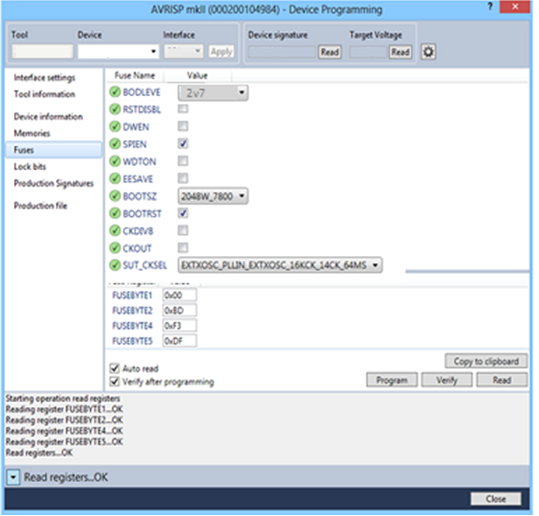Open the Lock bits section
The image size is (539, 516).
click(30, 166)
